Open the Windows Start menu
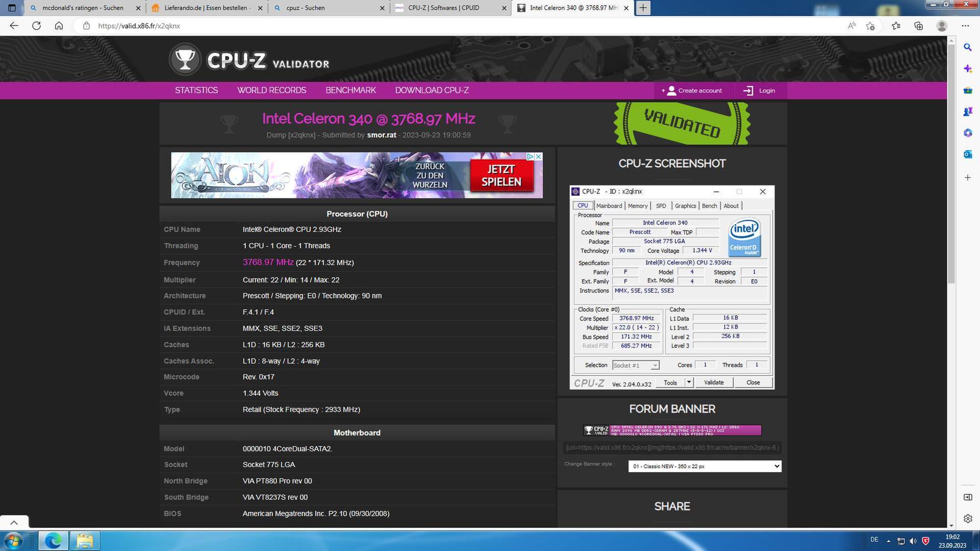 12,541
